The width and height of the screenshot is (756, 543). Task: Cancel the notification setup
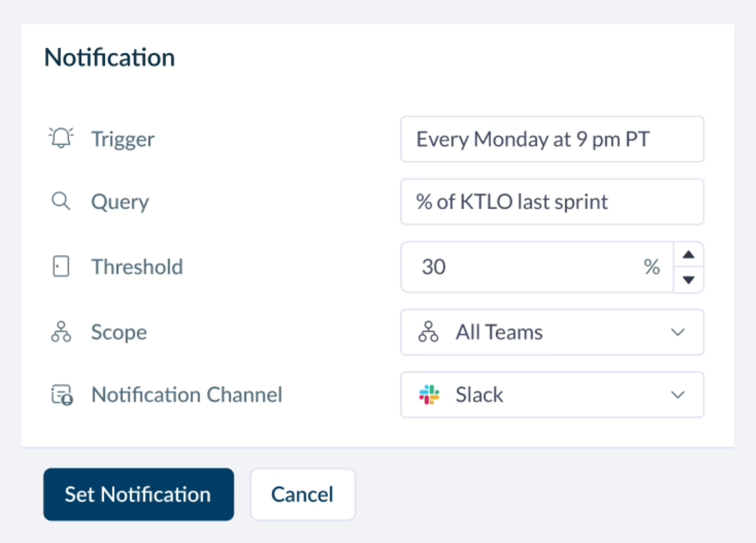coord(302,495)
